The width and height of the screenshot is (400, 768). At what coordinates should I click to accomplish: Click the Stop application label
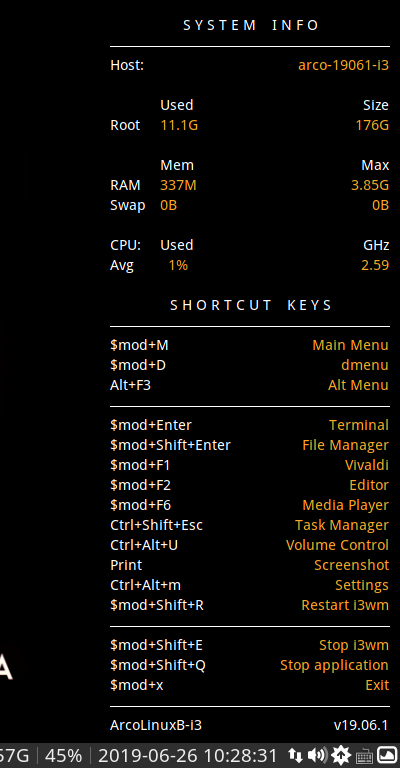point(334,665)
